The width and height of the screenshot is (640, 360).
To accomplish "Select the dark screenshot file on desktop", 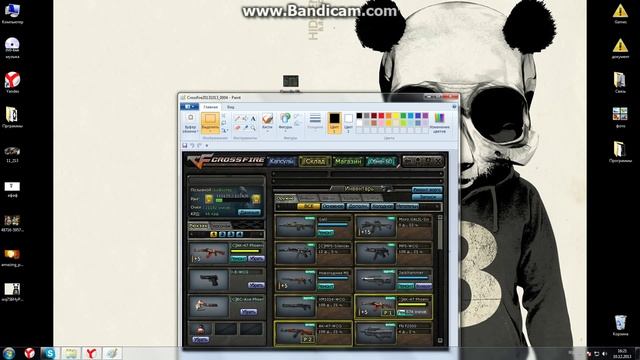I will point(291,83).
